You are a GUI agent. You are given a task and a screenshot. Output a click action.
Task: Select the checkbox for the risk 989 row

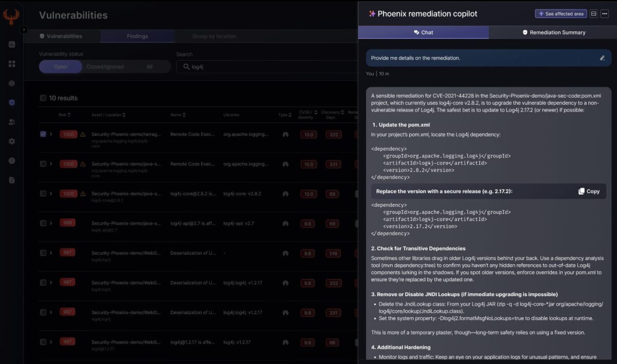(43, 223)
